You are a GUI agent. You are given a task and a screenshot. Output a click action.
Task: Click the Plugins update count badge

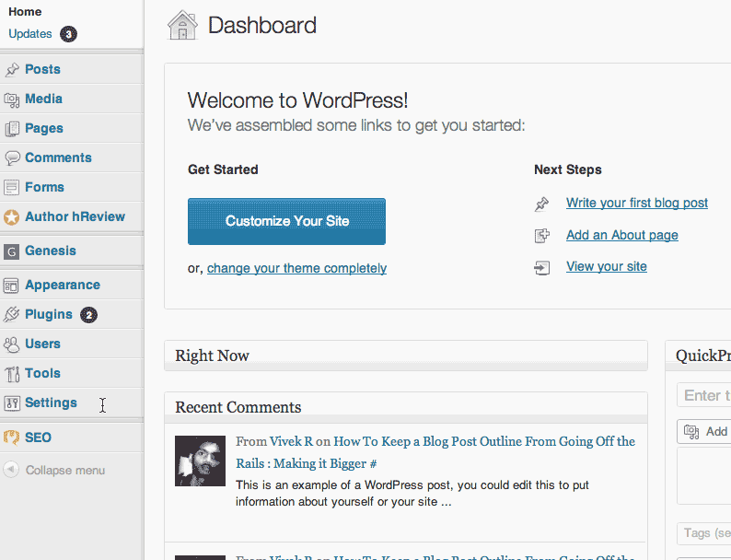click(88, 315)
